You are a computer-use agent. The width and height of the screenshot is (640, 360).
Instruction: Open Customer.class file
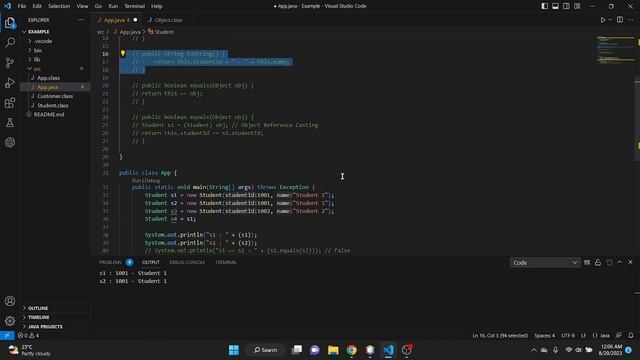(55, 96)
